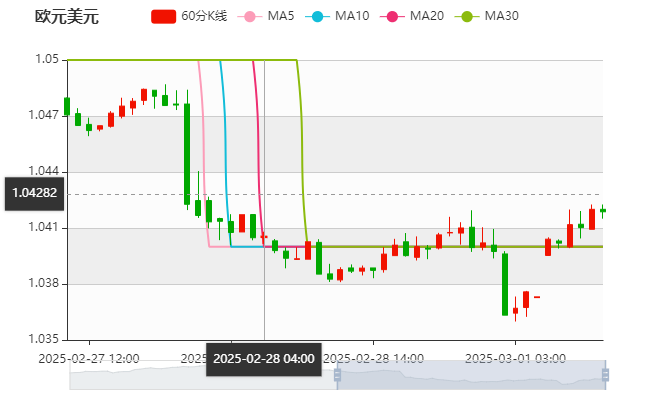
Task: Click the MA20 legend label
Action: [x=426, y=16]
